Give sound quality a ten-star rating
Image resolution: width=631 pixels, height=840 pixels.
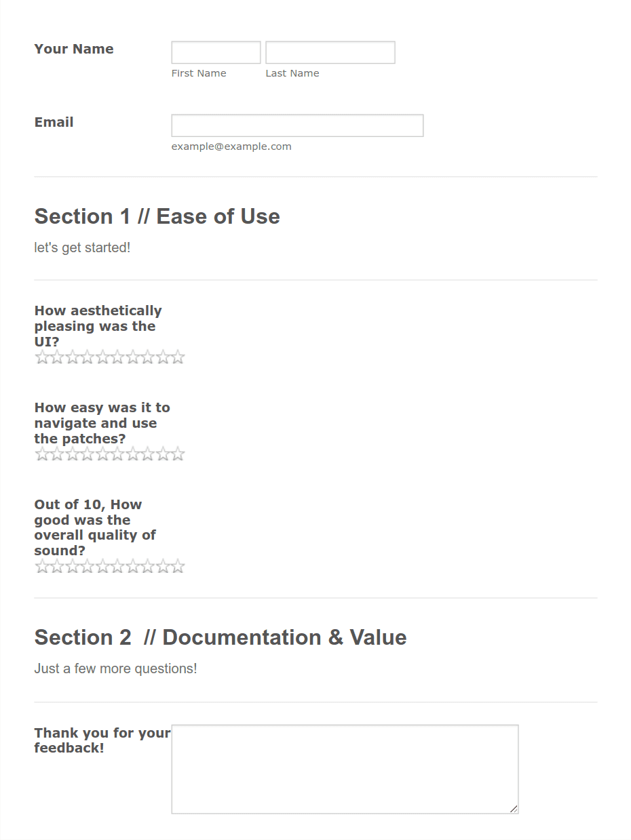178,566
